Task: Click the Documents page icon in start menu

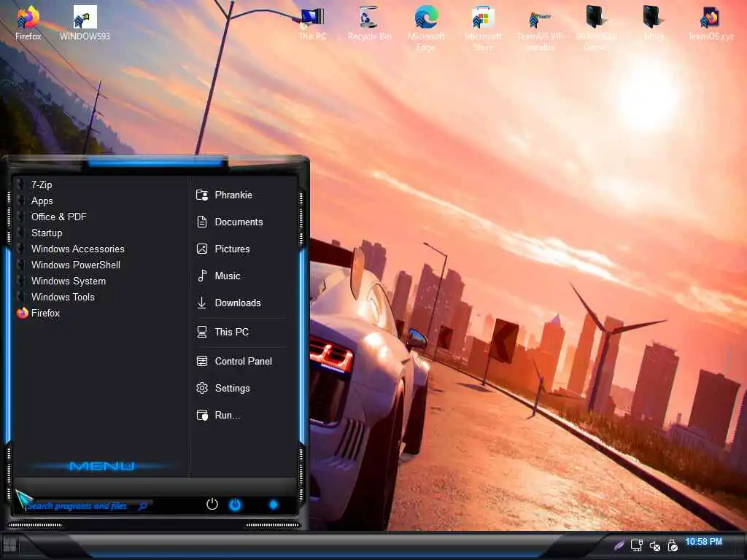Action: tap(202, 222)
